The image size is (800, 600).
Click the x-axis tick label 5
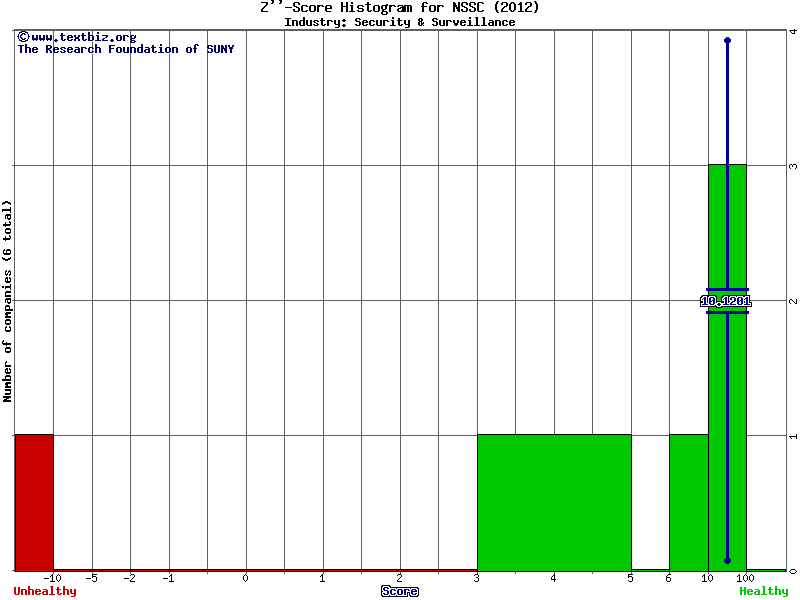click(630, 579)
